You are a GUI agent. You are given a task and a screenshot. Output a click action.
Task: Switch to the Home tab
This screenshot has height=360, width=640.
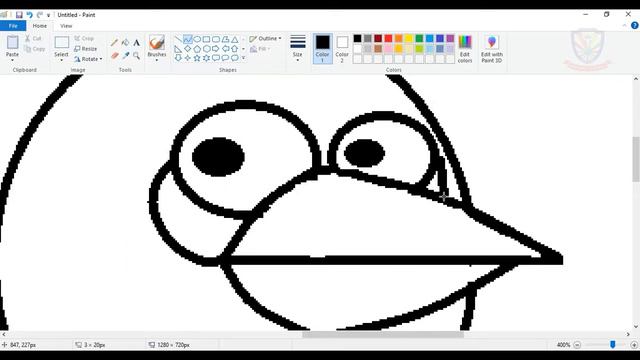tap(40, 26)
